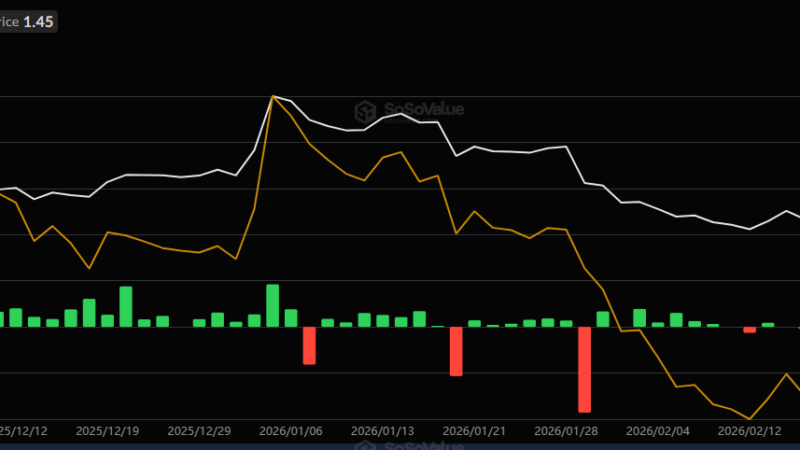Click the 2026/01/06 axis date
The height and width of the screenshot is (450, 800).
[291, 431]
